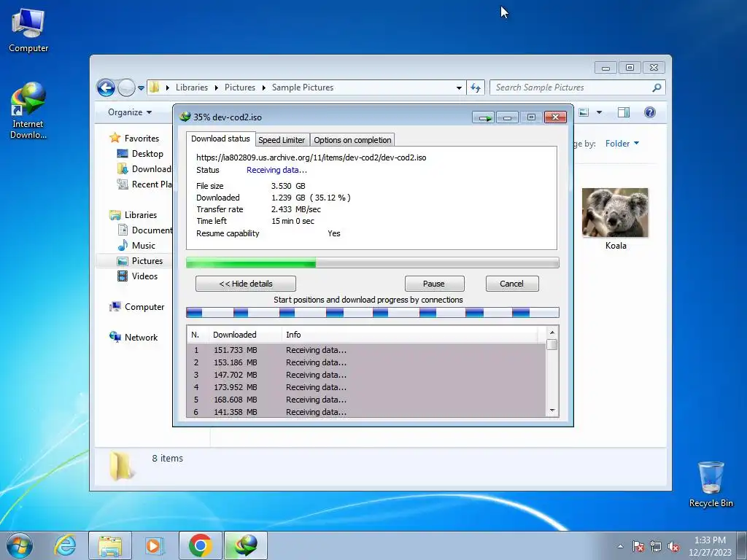
Task: Open Videos library in navigation pane
Action: pyautogui.click(x=144, y=276)
